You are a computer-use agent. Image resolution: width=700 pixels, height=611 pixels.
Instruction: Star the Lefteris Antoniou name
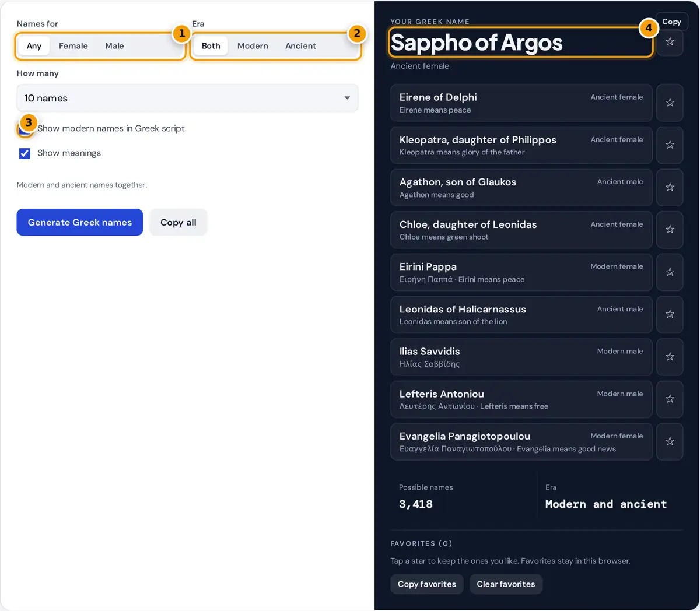670,399
